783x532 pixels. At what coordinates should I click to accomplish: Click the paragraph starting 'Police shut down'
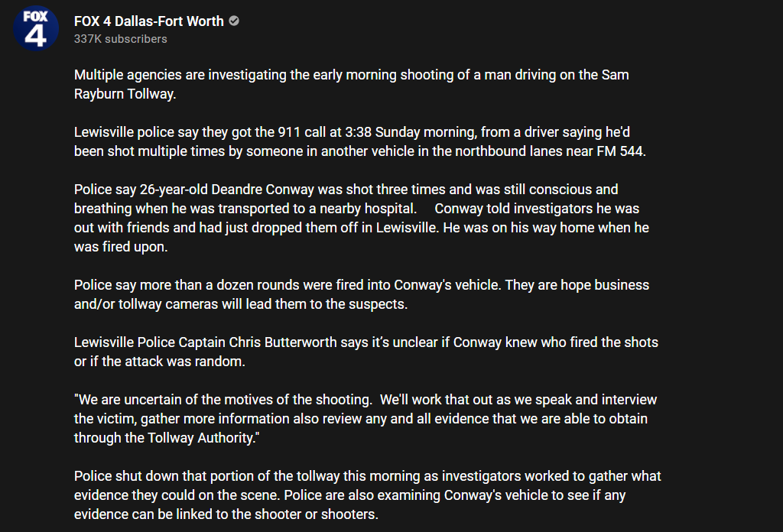click(x=368, y=495)
